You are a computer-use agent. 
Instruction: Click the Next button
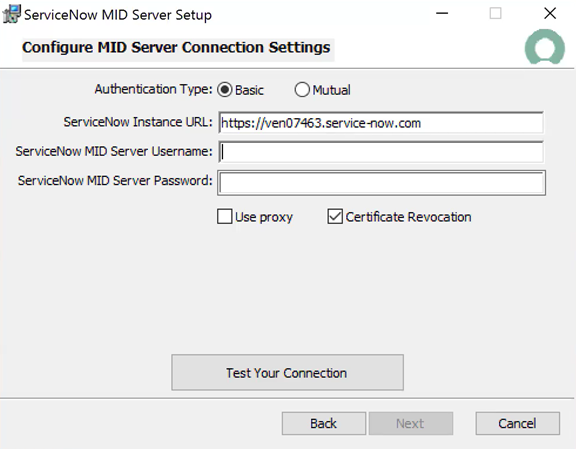pos(411,423)
